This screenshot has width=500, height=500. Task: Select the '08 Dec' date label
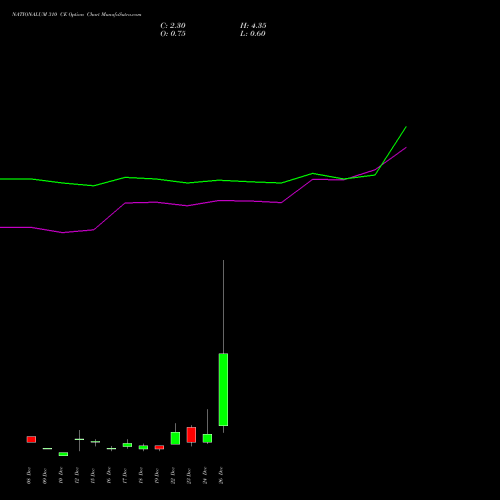[x=29, y=476]
